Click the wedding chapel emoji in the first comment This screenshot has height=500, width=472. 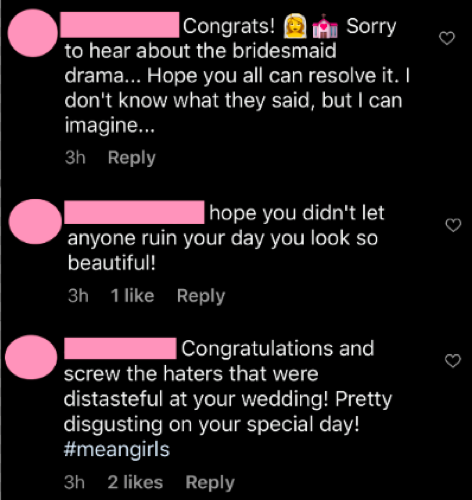325,27
